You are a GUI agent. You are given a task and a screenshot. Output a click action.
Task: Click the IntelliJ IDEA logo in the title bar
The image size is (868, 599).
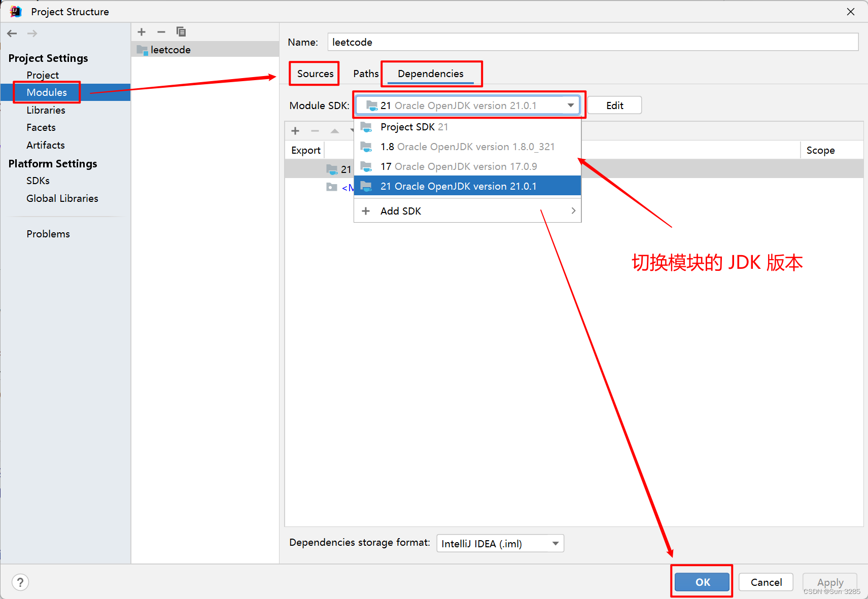coord(16,11)
